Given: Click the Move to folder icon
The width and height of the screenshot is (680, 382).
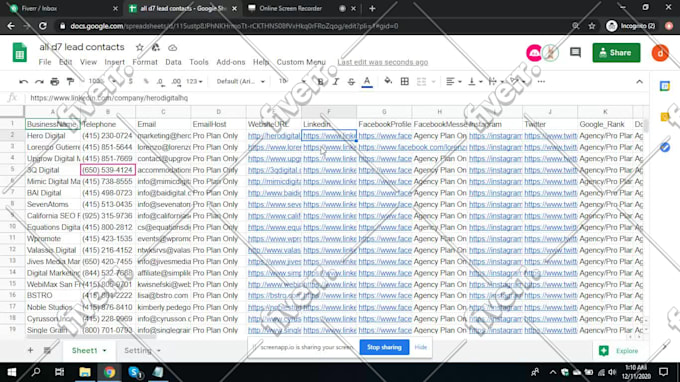Looking at the screenshot, I should pyautogui.click(x=156, y=47).
